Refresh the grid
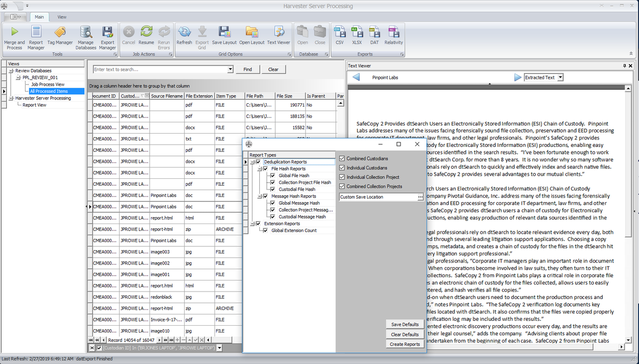This screenshot has height=364, width=639. (184, 35)
